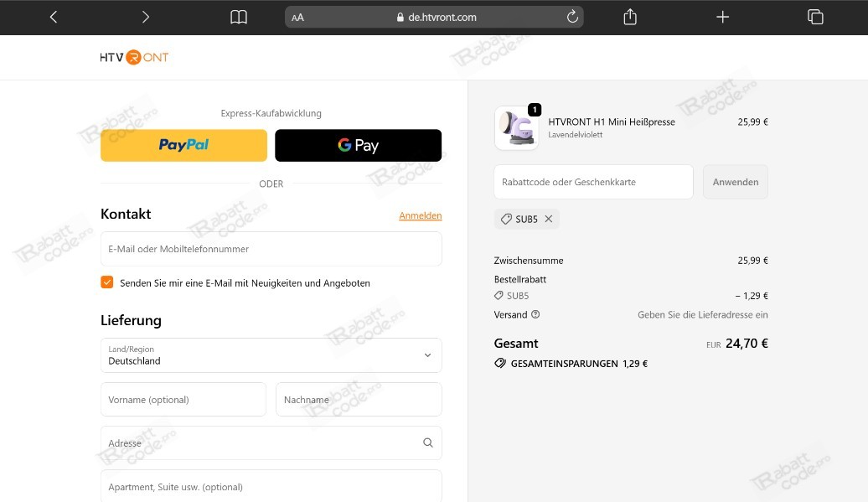Focus the Apartment, Suite usw. field

(271, 487)
